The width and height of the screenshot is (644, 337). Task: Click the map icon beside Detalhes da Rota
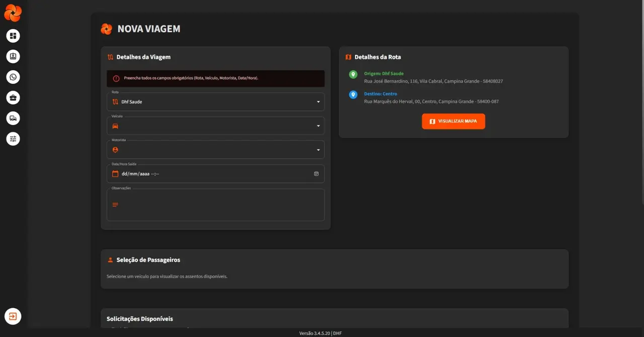coord(348,57)
